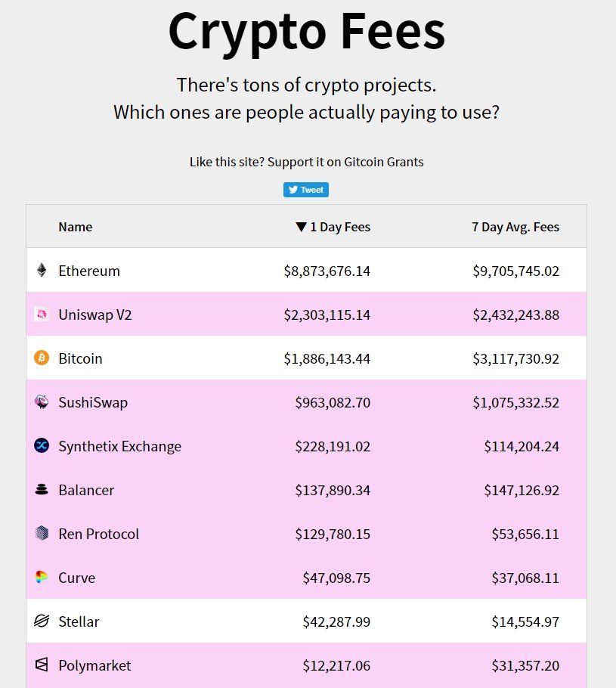Click the Synthetix Exchange icon

click(42, 445)
